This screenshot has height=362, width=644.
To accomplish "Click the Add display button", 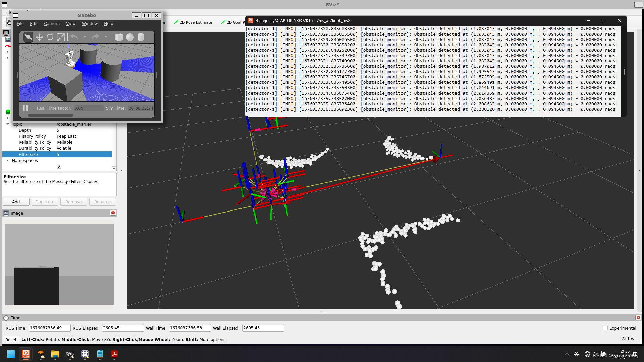I will pos(16,202).
